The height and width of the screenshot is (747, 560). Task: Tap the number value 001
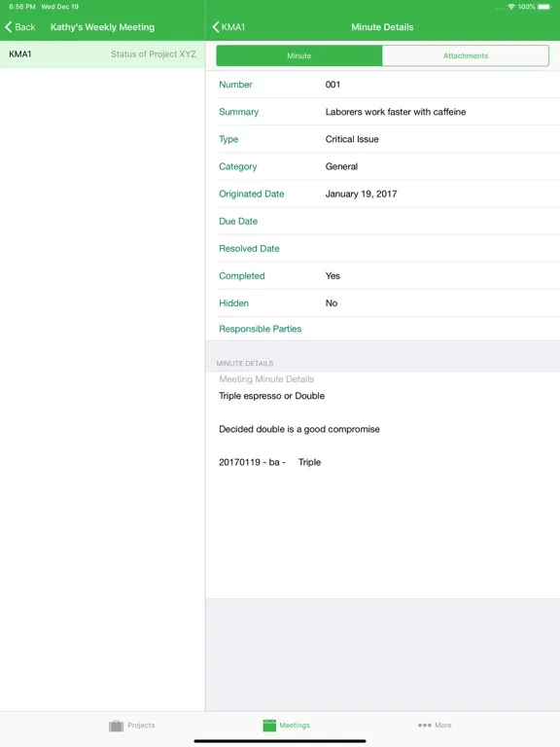[x=332, y=85]
